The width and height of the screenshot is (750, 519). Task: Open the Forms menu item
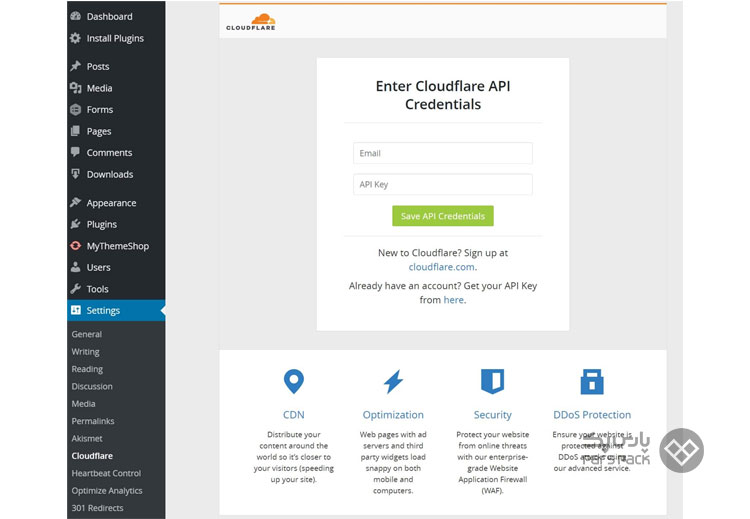click(100, 110)
